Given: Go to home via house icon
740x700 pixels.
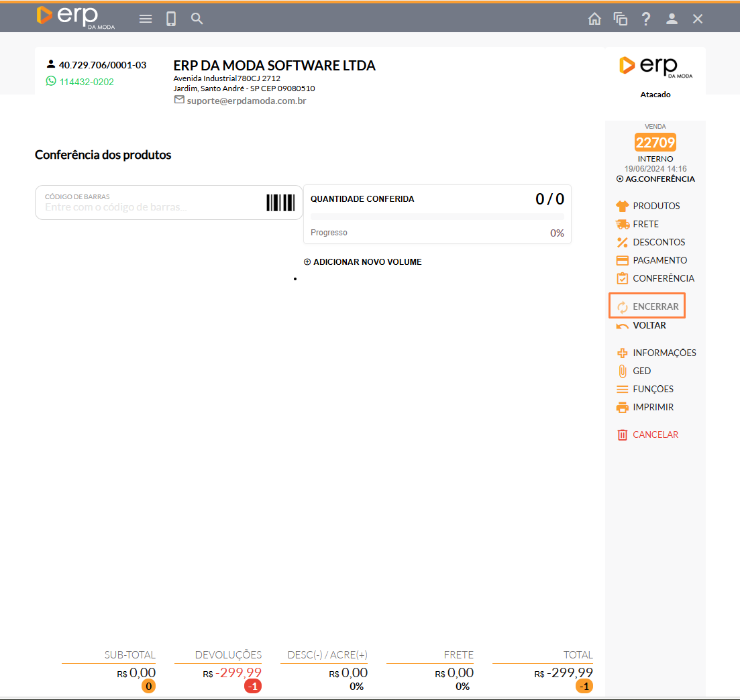Looking at the screenshot, I should click(594, 19).
